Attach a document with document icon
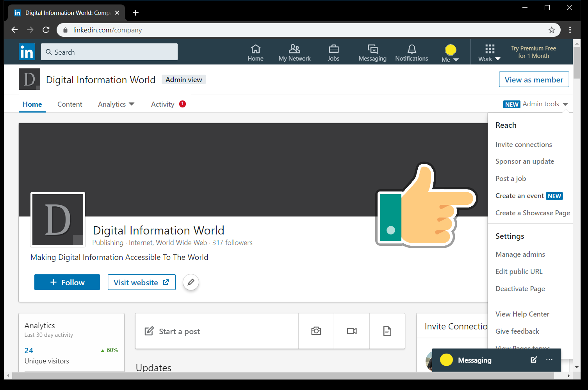This screenshot has width=588, height=390. 387,331
